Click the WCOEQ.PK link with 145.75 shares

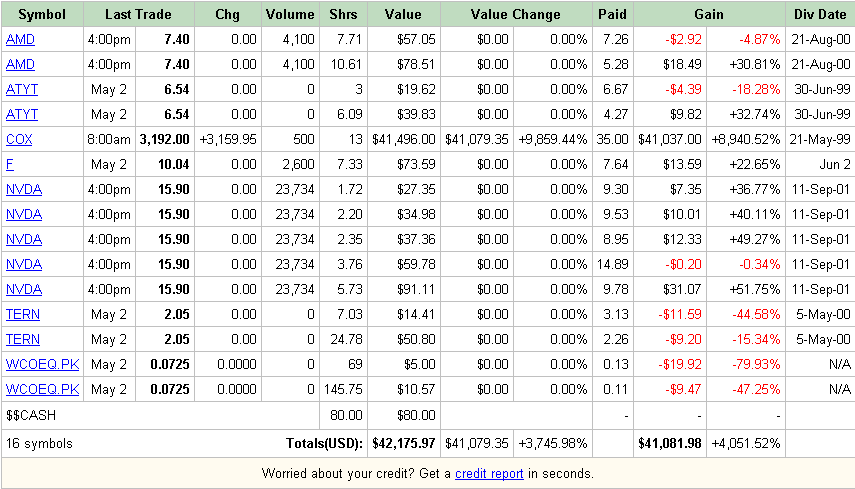coord(43,390)
